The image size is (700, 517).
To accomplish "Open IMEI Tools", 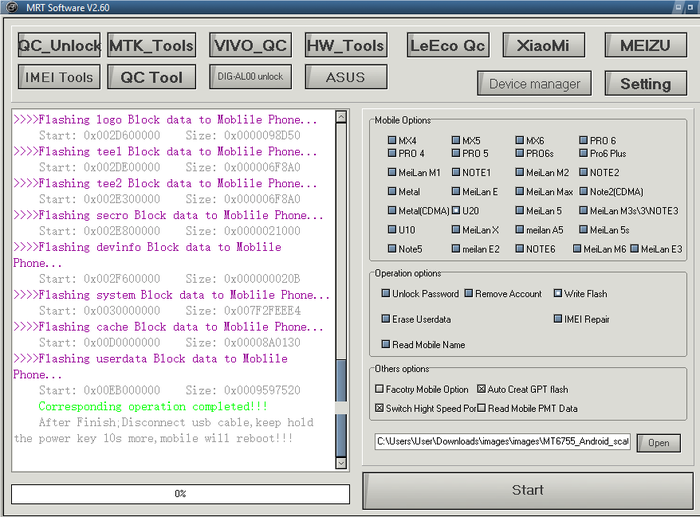I will click(61, 77).
